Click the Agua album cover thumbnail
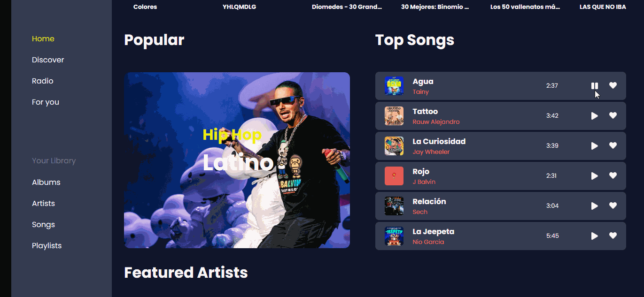The height and width of the screenshot is (297, 644). click(394, 86)
